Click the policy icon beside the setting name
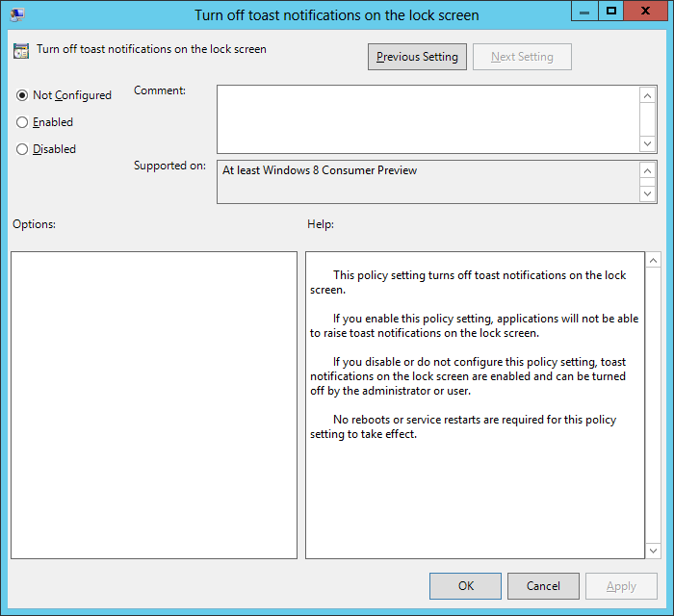This screenshot has height=616, width=674. pos(22,50)
